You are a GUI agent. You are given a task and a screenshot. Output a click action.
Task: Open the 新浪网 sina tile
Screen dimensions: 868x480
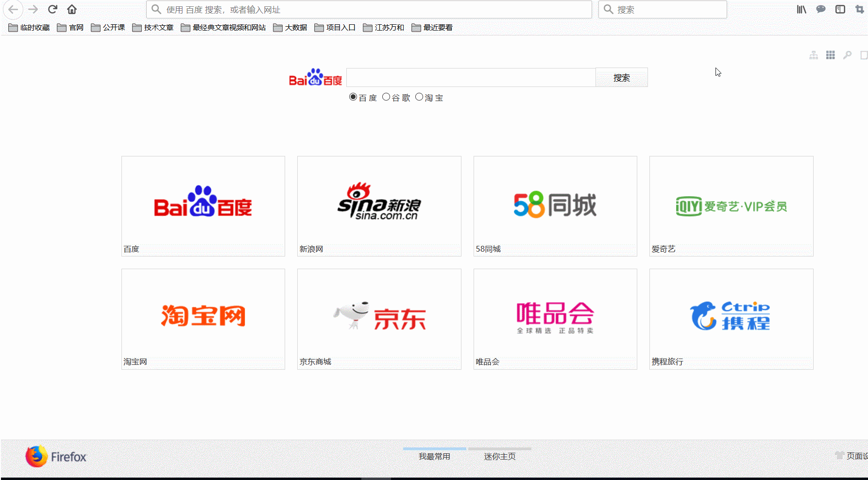point(379,206)
